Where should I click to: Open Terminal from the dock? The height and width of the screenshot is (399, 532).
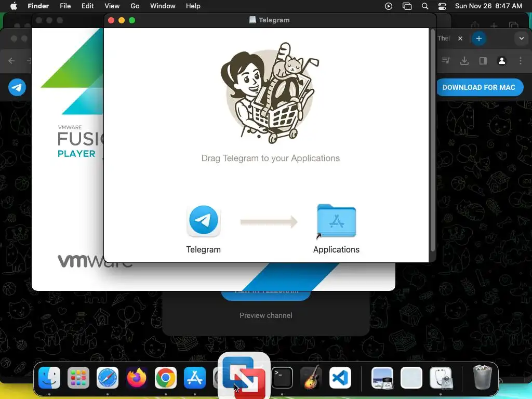coord(282,378)
